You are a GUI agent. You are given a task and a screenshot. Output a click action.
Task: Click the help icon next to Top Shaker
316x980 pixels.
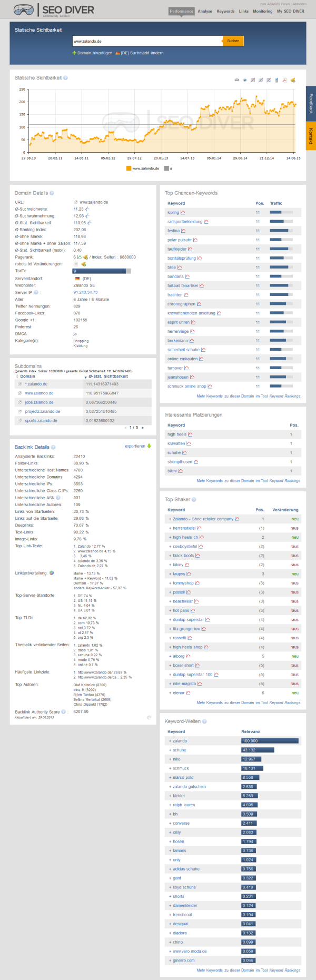tap(194, 500)
